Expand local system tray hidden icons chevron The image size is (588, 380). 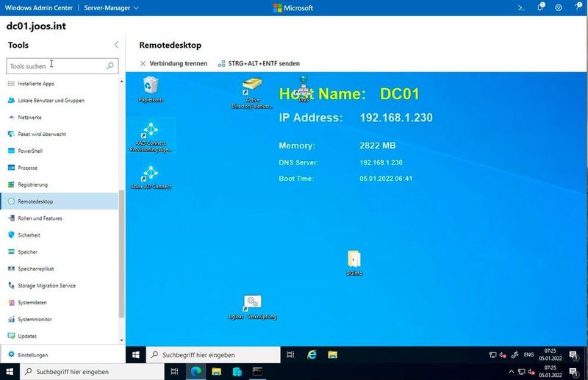coord(511,372)
